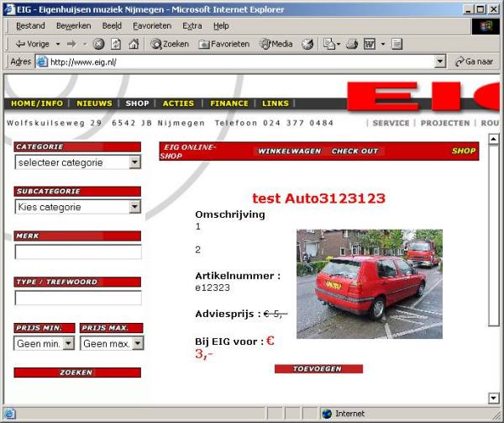504x423 pixels.
Task: Open the 'Geen max.' price dropdown
Action: 112,343
